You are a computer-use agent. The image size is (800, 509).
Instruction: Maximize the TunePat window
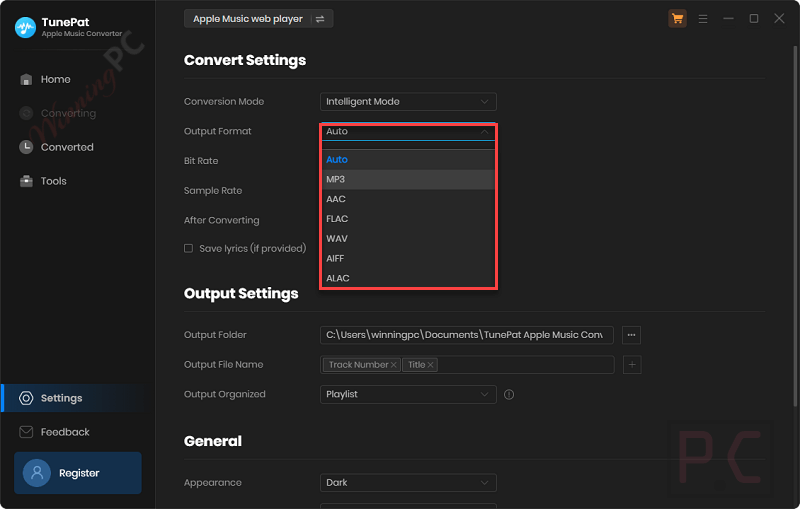tap(754, 19)
